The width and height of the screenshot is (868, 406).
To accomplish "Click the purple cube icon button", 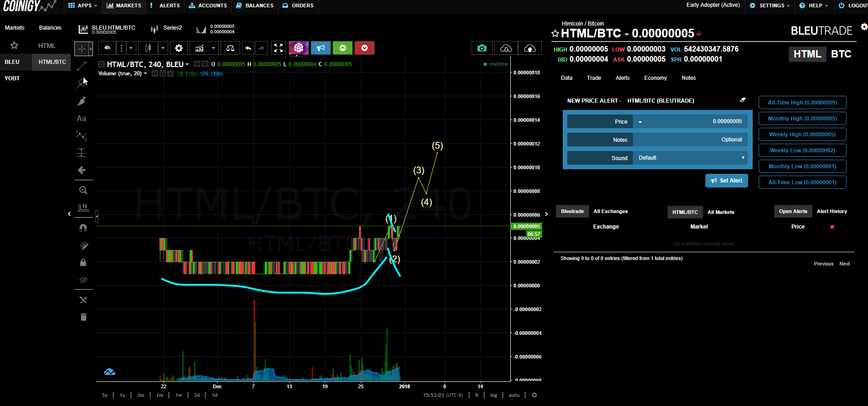I will [299, 48].
